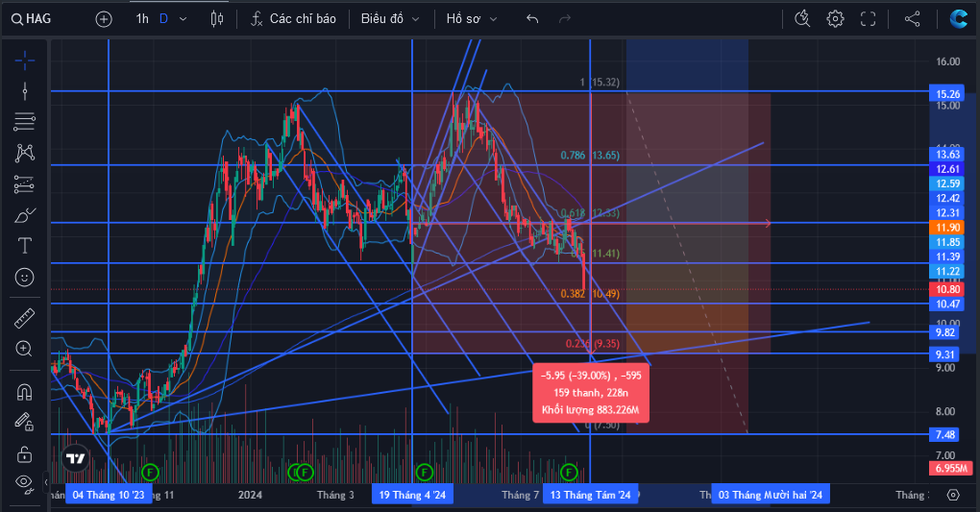Click the 6.955M volume label
Viewport: 980px width, 512px height.
(x=951, y=468)
